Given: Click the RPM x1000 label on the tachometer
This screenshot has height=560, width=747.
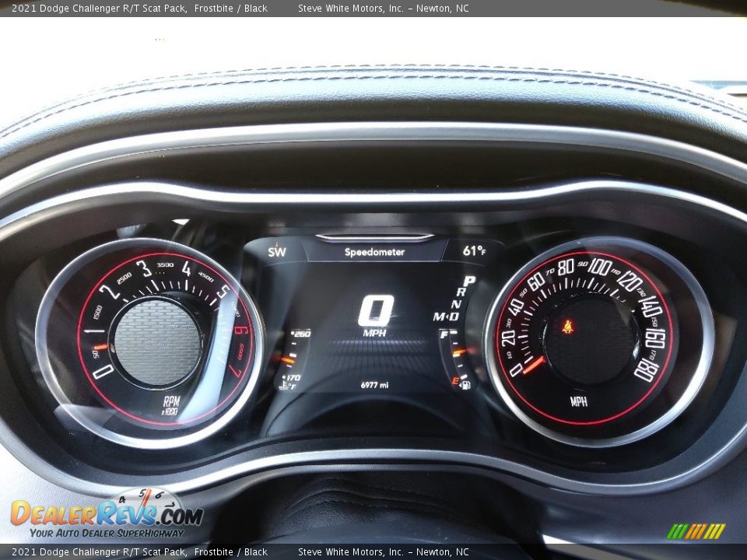Looking at the screenshot, I should tap(170, 405).
